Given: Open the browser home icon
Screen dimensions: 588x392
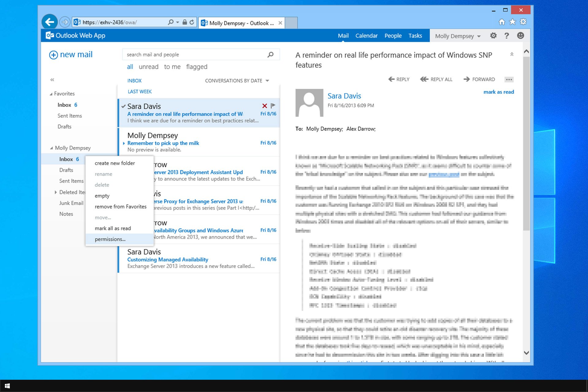Looking at the screenshot, I should [502, 22].
